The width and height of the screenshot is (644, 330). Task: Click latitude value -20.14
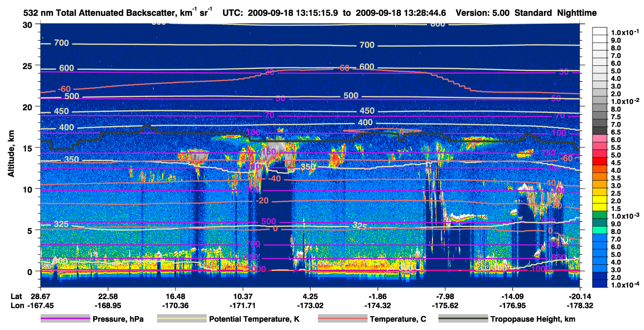tap(580, 296)
